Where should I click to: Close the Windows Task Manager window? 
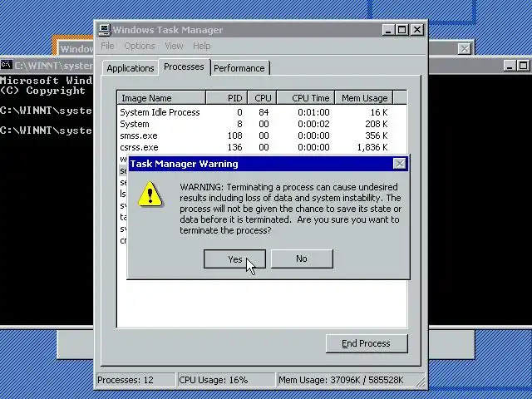pos(417,30)
